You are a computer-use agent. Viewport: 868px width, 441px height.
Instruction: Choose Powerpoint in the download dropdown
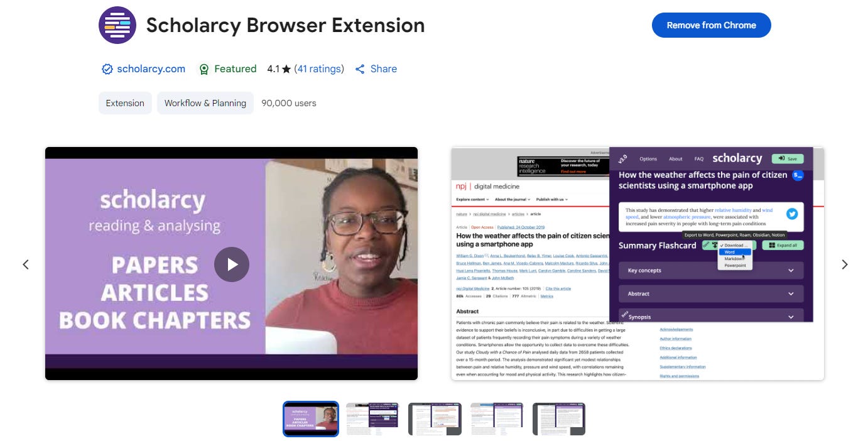point(735,266)
